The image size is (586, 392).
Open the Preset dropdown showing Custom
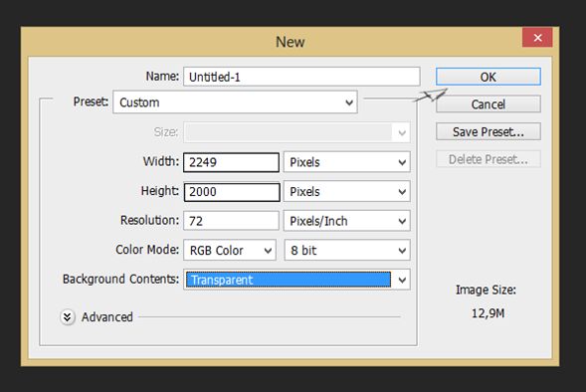(x=235, y=102)
